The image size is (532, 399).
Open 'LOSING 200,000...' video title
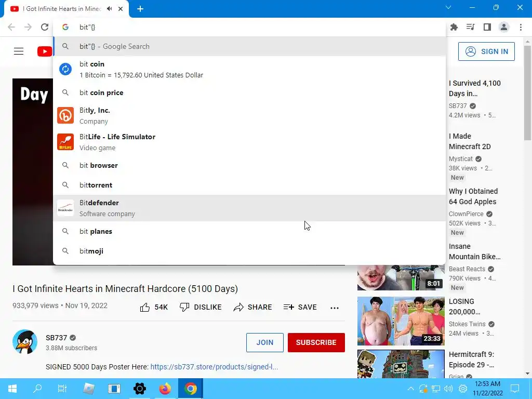point(464,307)
